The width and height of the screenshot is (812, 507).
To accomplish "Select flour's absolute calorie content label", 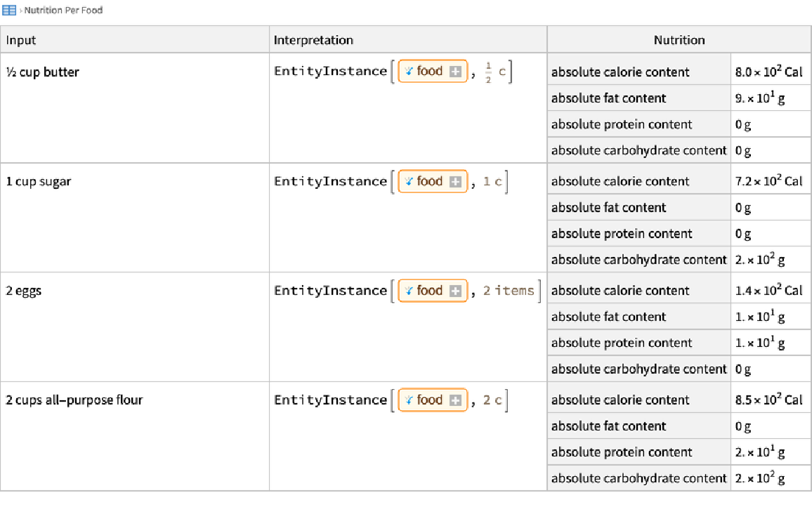I will point(620,400).
